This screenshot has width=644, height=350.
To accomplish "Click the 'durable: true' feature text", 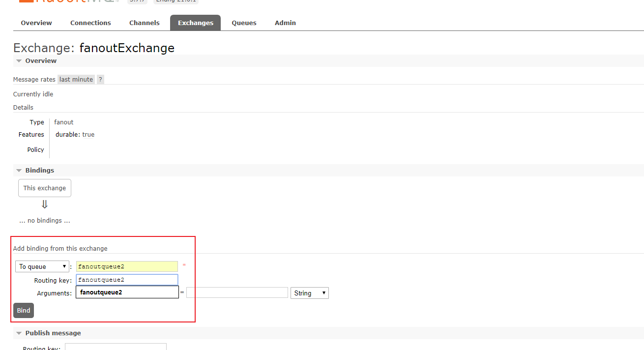I will pos(75,135).
